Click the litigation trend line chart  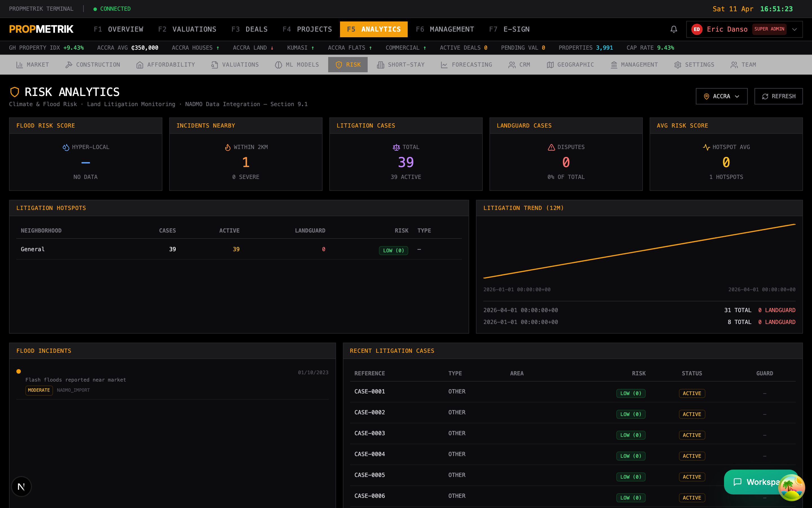(639, 251)
